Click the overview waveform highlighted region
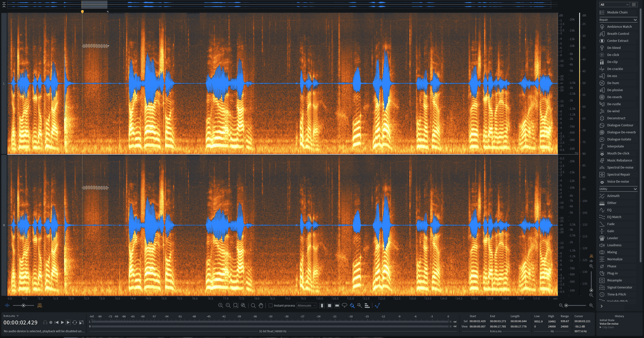Viewport: 644px width, 338px height. click(94, 5)
